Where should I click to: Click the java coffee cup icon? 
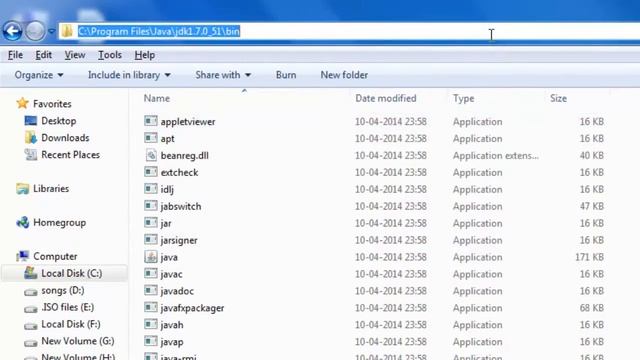click(151, 256)
